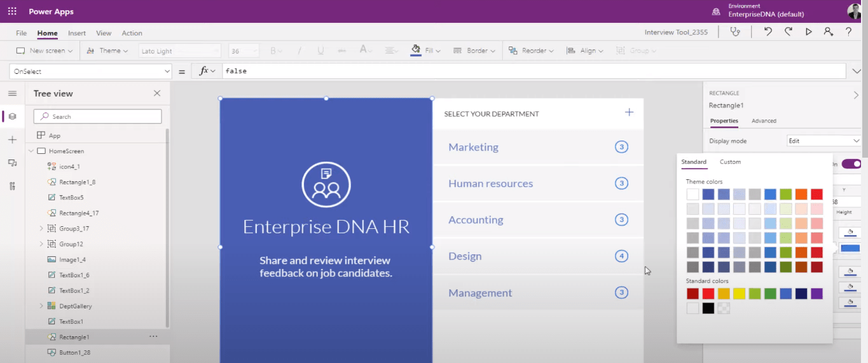Open the View menu

[x=104, y=33]
